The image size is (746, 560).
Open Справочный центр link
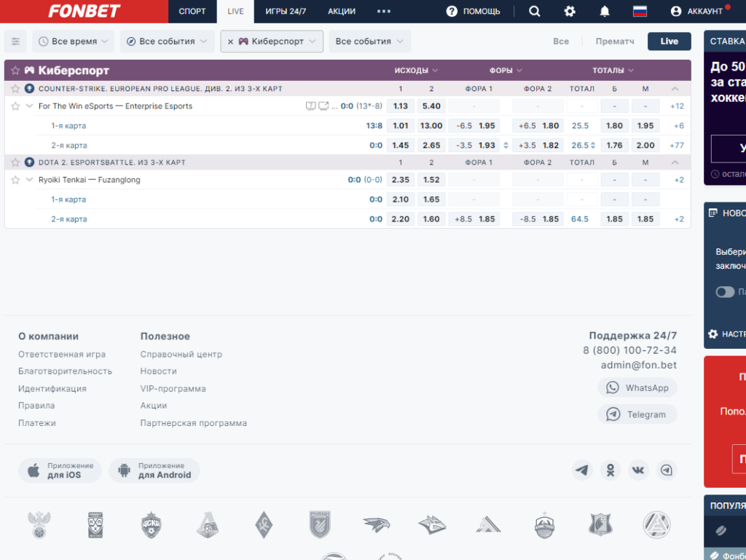(x=181, y=354)
